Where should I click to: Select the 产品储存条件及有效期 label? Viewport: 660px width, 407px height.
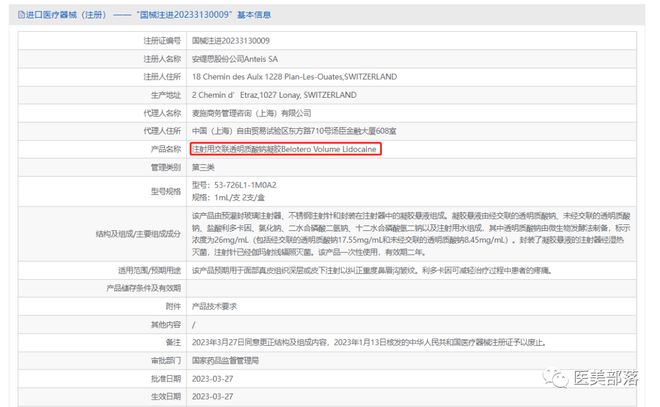[x=144, y=288]
